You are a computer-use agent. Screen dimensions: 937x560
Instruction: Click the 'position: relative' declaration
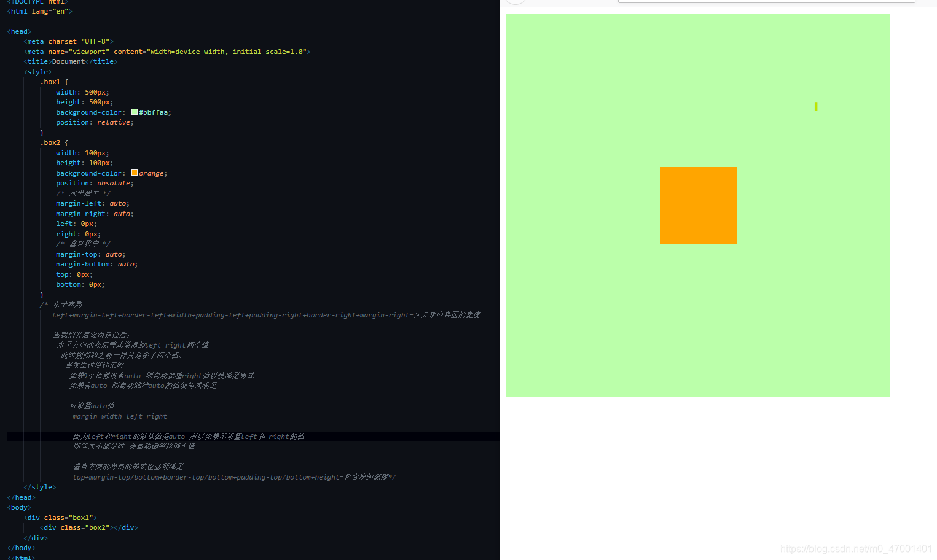coord(95,122)
